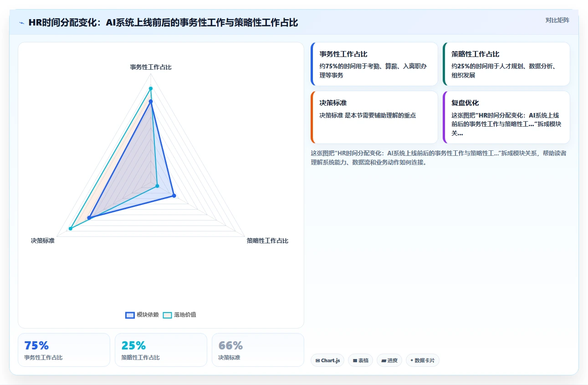Click the summary paragraph starting 这张图把
The height and width of the screenshot is (385, 588).
pos(439,158)
